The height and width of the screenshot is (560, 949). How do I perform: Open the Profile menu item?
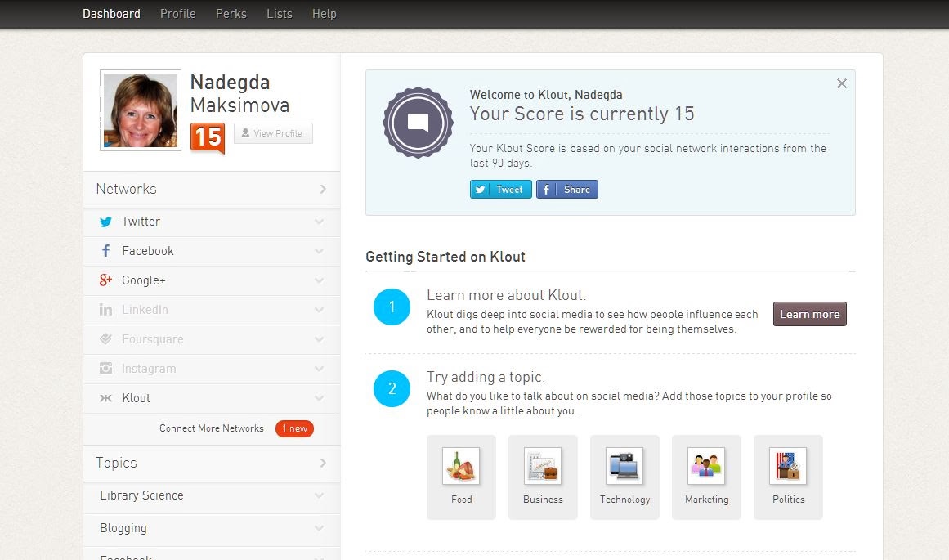pyautogui.click(x=178, y=13)
